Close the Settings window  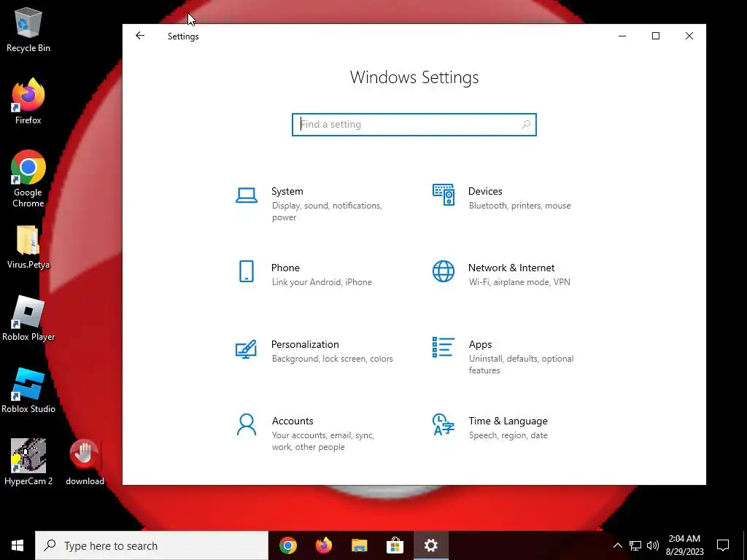(x=689, y=36)
